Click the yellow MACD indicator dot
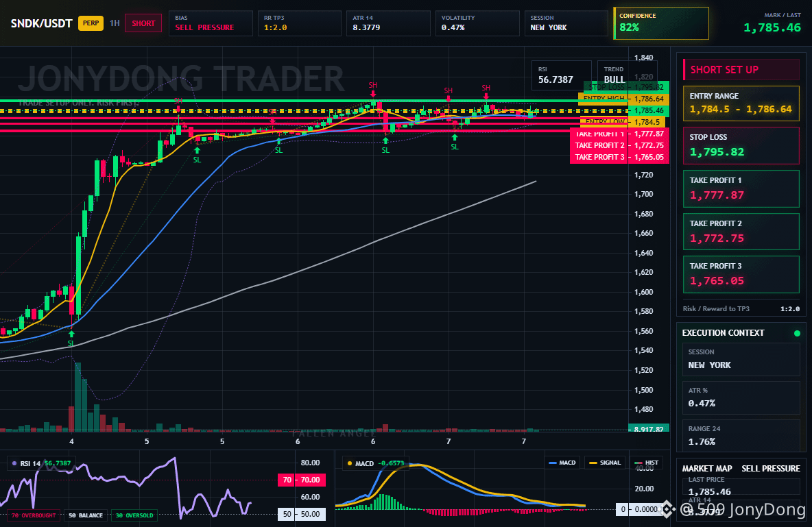The height and width of the screenshot is (527, 812). click(x=350, y=463)
